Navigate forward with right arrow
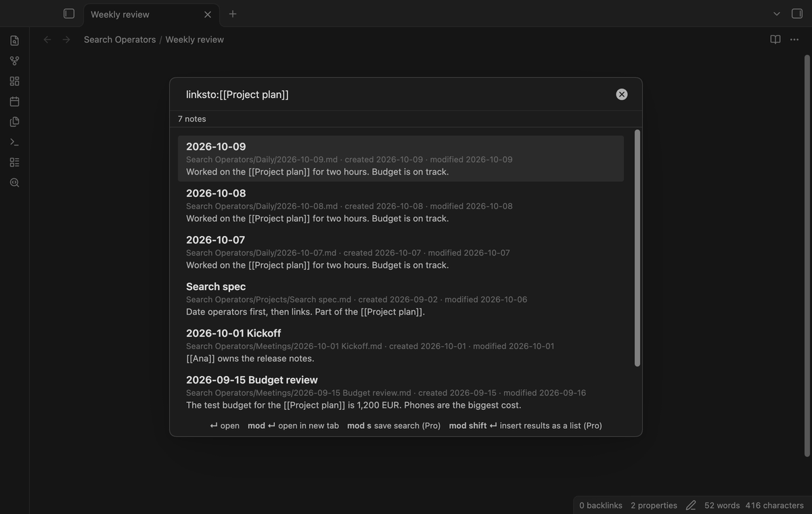812x514 pixels. [66, 39]
